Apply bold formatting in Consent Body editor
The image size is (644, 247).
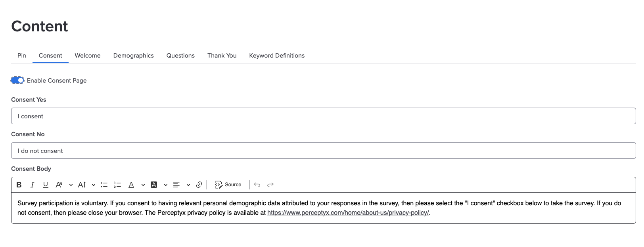[19, 185]
